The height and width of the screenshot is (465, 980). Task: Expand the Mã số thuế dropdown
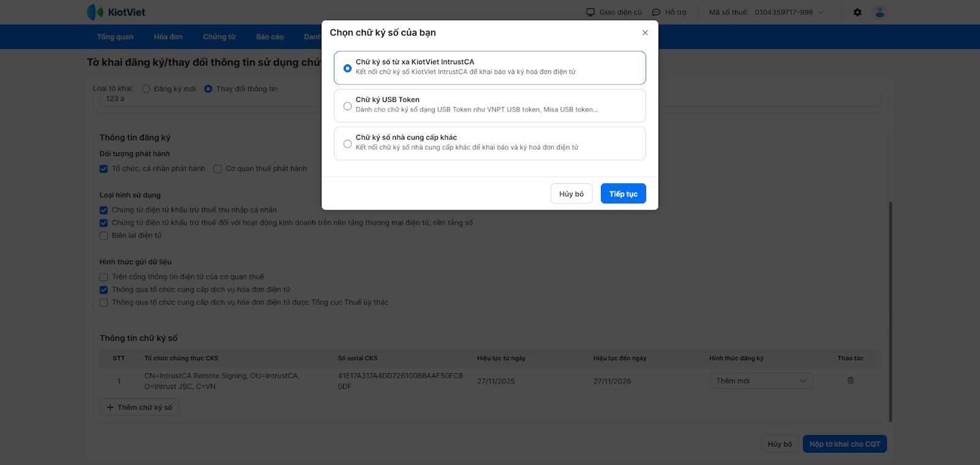pyautogui.click(x=821, y=12)
